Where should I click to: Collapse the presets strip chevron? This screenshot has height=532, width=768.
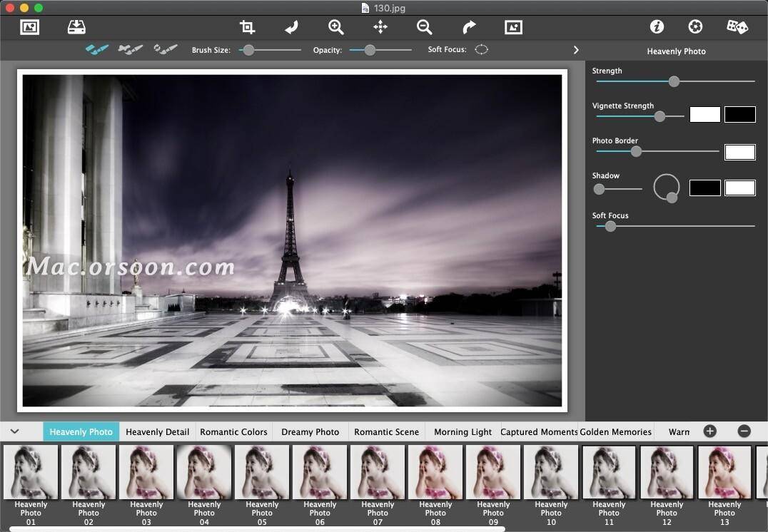tap(14, 431)
